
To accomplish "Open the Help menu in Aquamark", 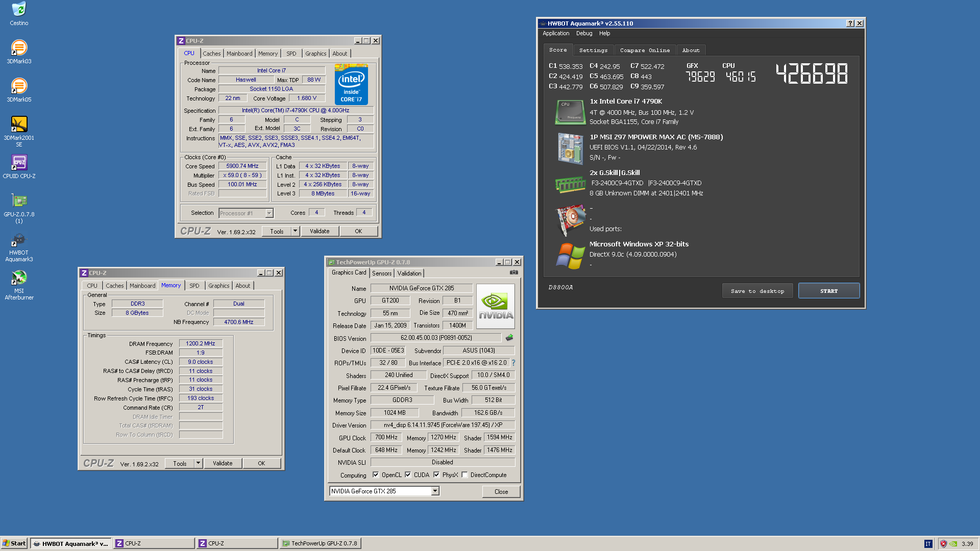I will tap(604, 33).
